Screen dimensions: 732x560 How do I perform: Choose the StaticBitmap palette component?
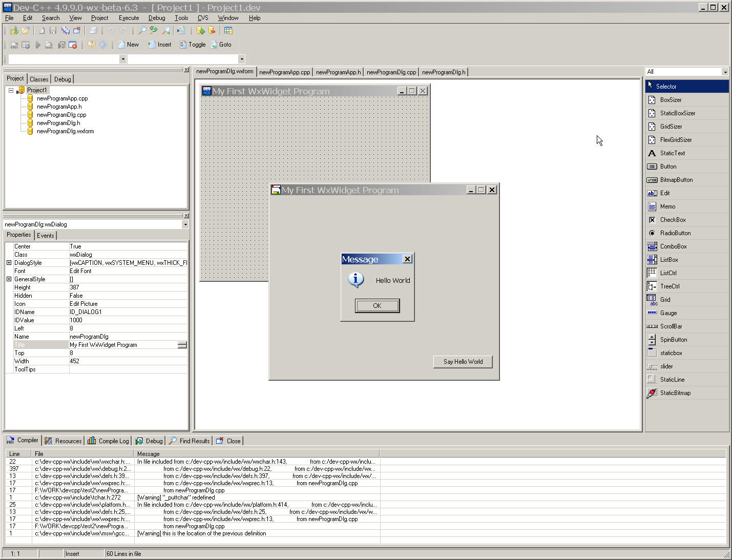coord(675,393)
